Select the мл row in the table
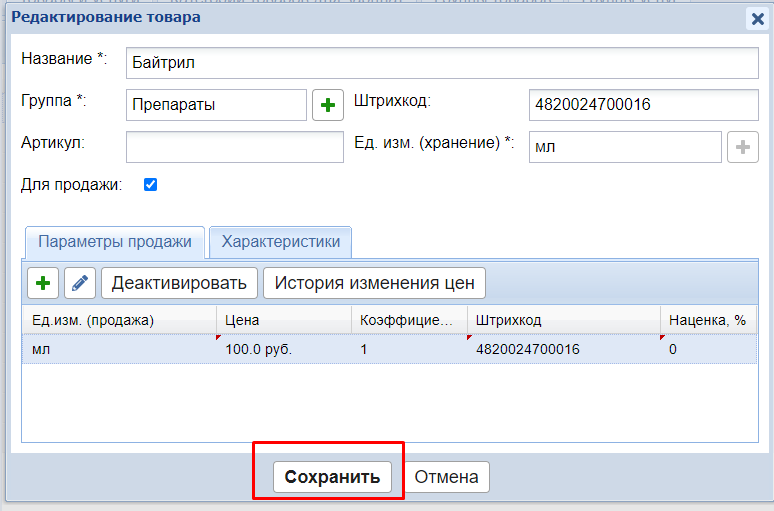 (x=118, y=349)
